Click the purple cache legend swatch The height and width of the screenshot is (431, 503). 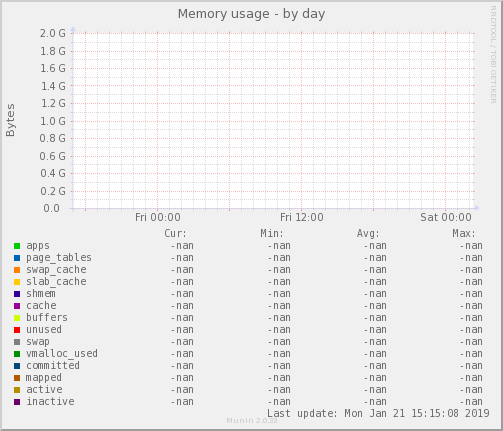[17, 306]
